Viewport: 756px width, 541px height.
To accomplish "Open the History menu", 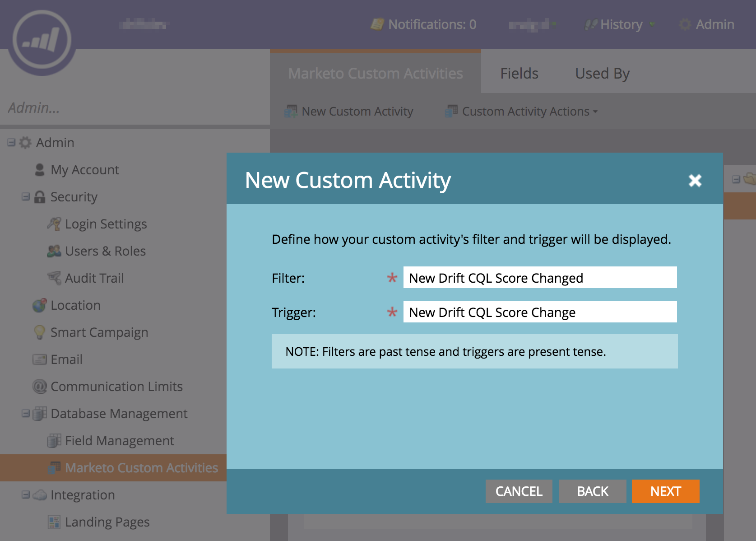I will coord(619,24).
